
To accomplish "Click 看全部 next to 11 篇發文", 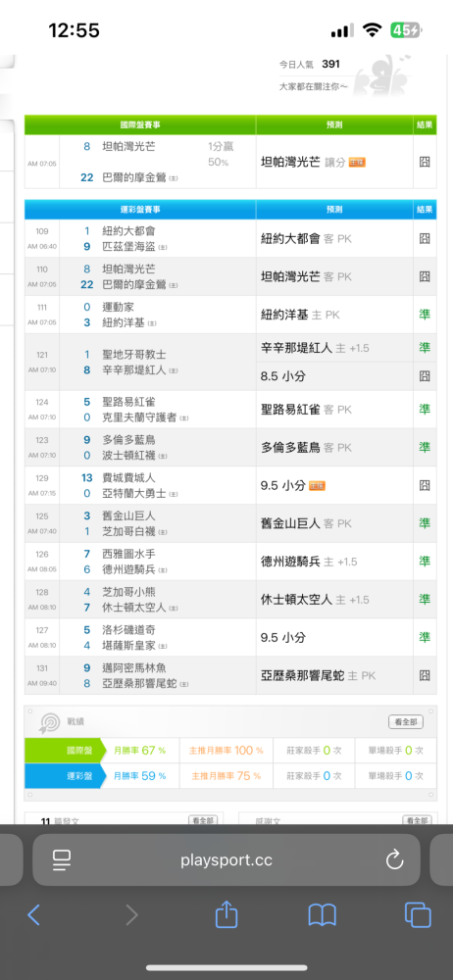I will tap(203, 820).
